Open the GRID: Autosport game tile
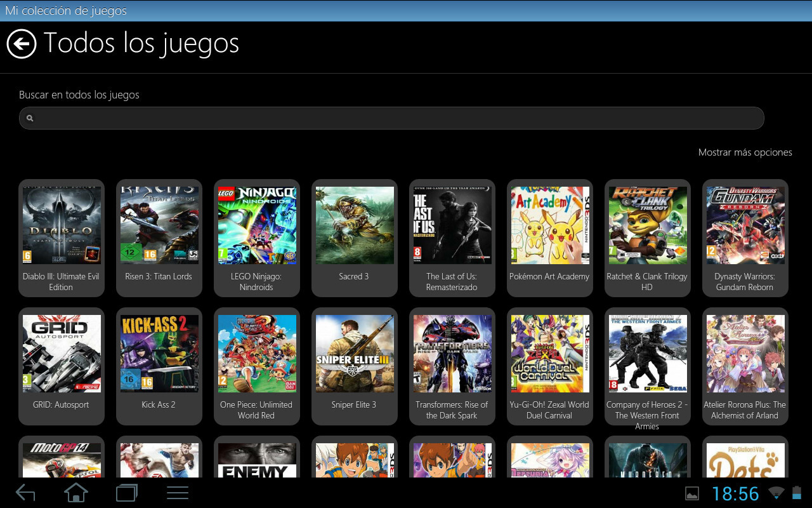The image size is (812, 508). [62, 354]
